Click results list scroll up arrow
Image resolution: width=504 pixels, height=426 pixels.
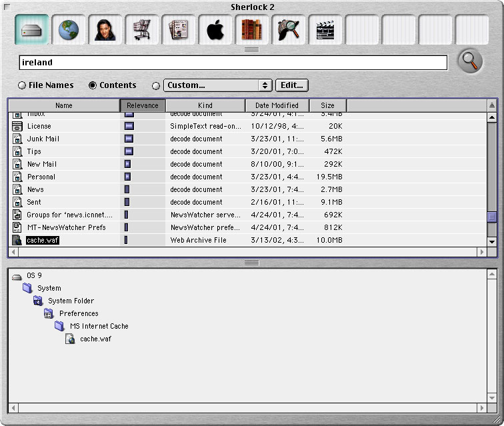click(x=492, y=117)
